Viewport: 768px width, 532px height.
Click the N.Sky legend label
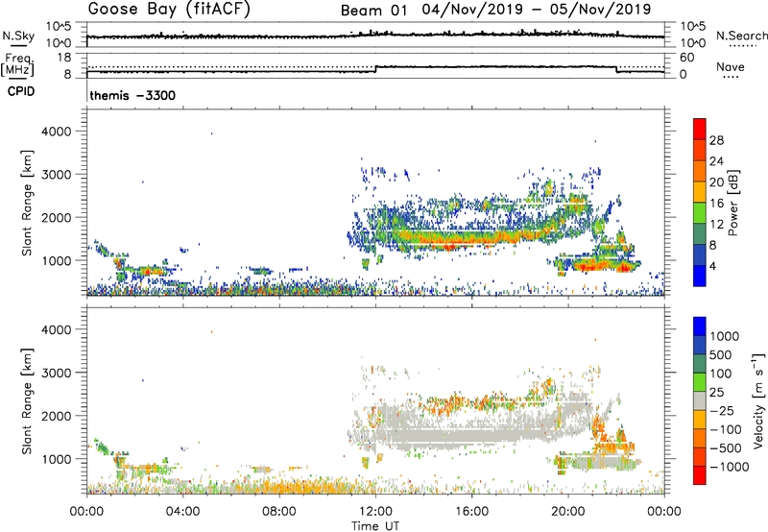18,36
